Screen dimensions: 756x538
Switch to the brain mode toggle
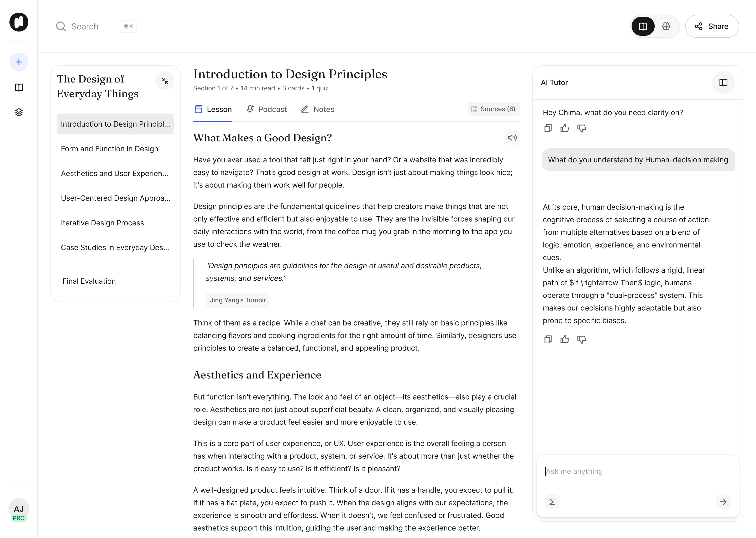tap(666, 26)
